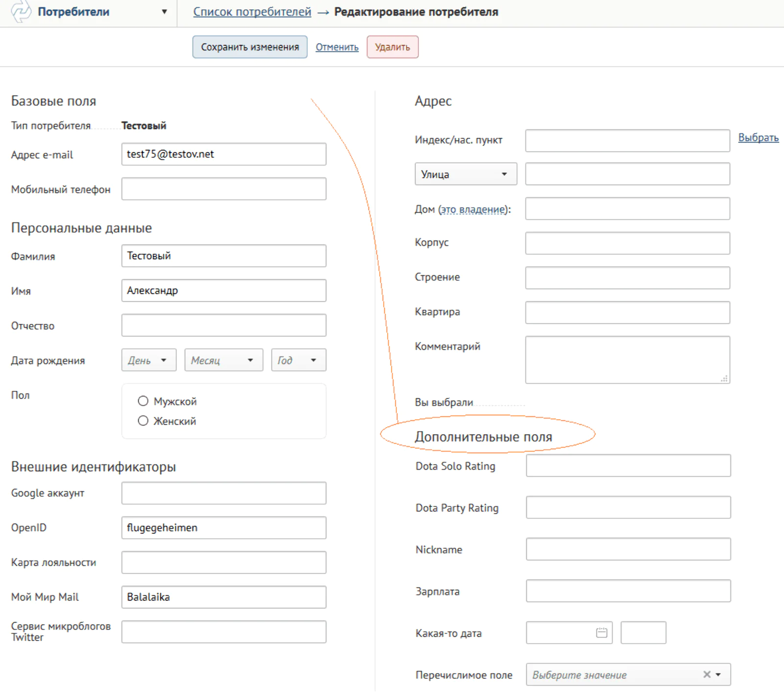Click the Дом input field
The image size is (784, 700).
(628, 209)
